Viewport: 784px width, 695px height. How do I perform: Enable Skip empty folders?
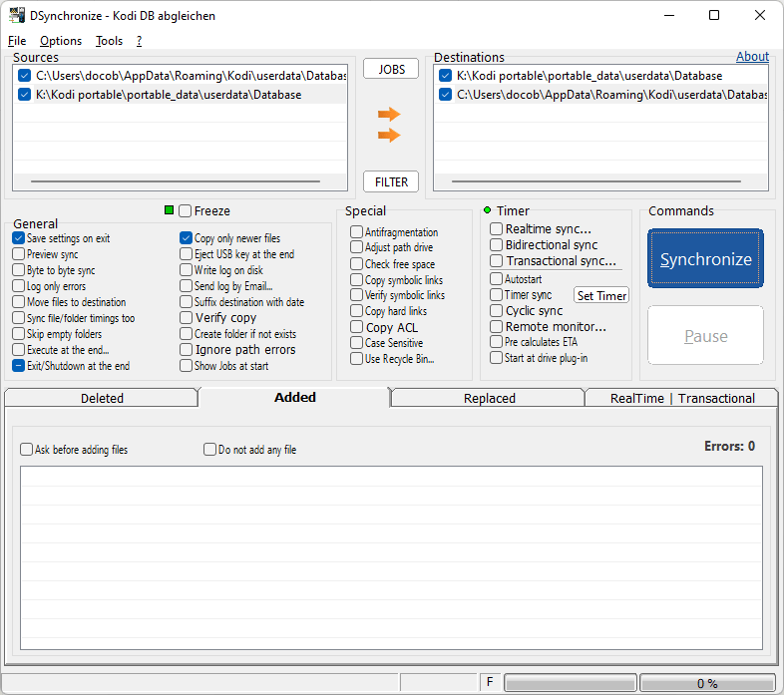point(19,333)
